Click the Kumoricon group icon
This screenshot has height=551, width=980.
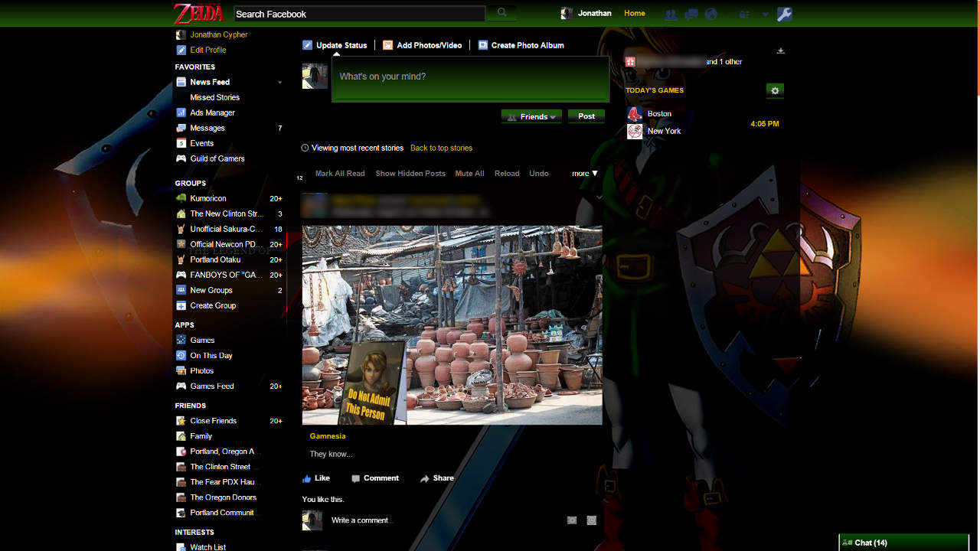(x=181, y=198)
